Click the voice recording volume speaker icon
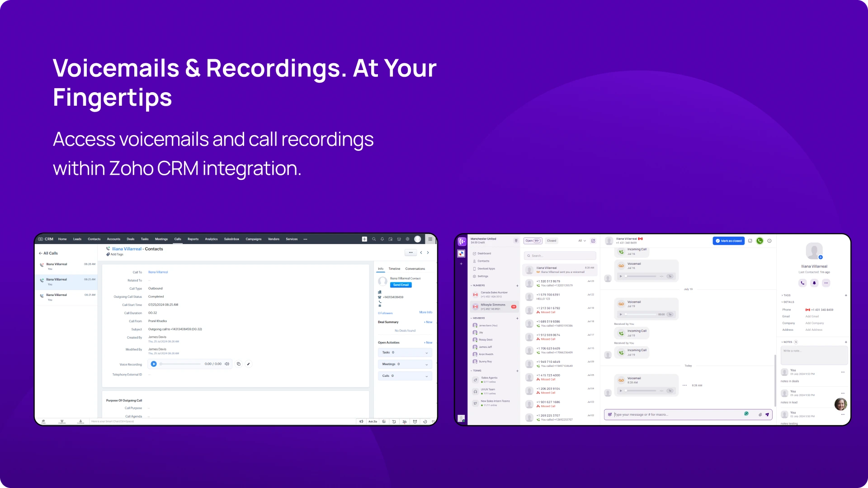This screenshot has width=868, height=488. [x=227, y=364]
